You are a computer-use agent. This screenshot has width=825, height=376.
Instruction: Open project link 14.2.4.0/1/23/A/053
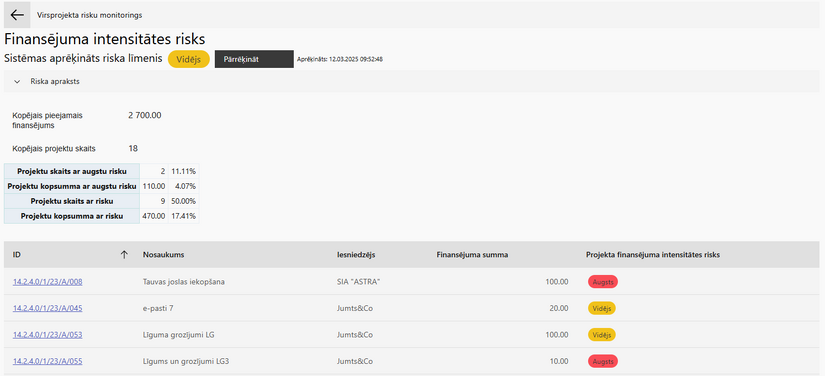coord(47,334)
